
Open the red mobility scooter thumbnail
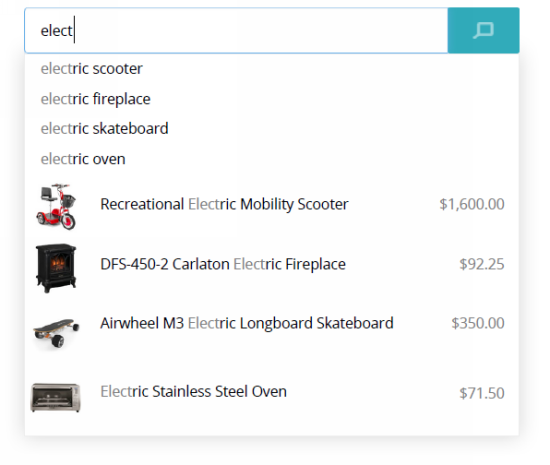[x=56, y=207]
